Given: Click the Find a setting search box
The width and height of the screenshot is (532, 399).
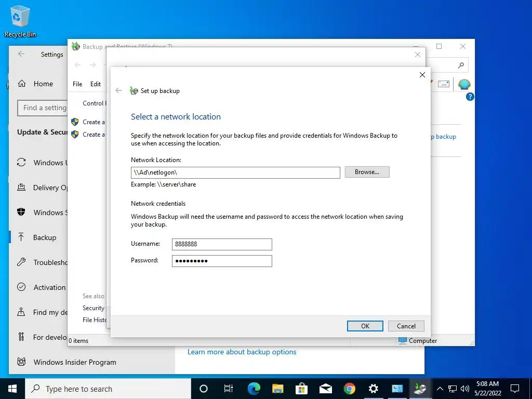Looking at the screenshot, I should coord(43,108).
